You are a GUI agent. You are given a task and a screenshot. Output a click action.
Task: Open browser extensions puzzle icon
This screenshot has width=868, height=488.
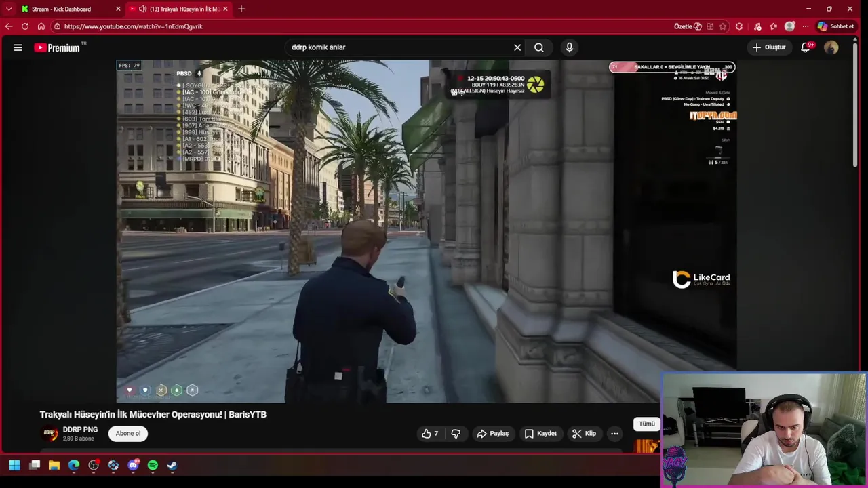pos(739,26)
